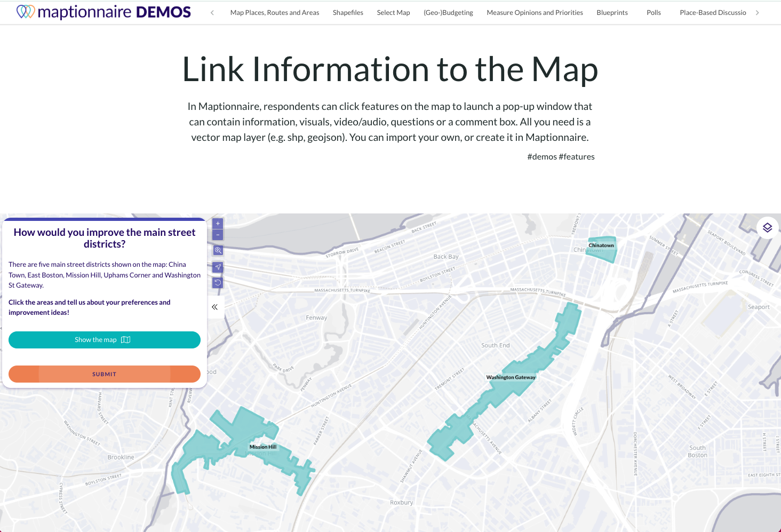
Task: Reset map view with the circular arrow
Action: click(218, 283)
